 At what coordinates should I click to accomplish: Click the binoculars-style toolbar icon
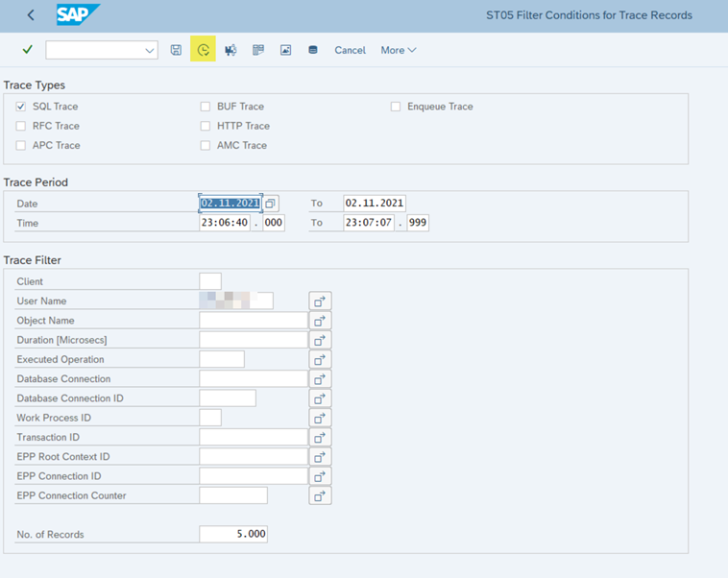[x=231, y=50]
